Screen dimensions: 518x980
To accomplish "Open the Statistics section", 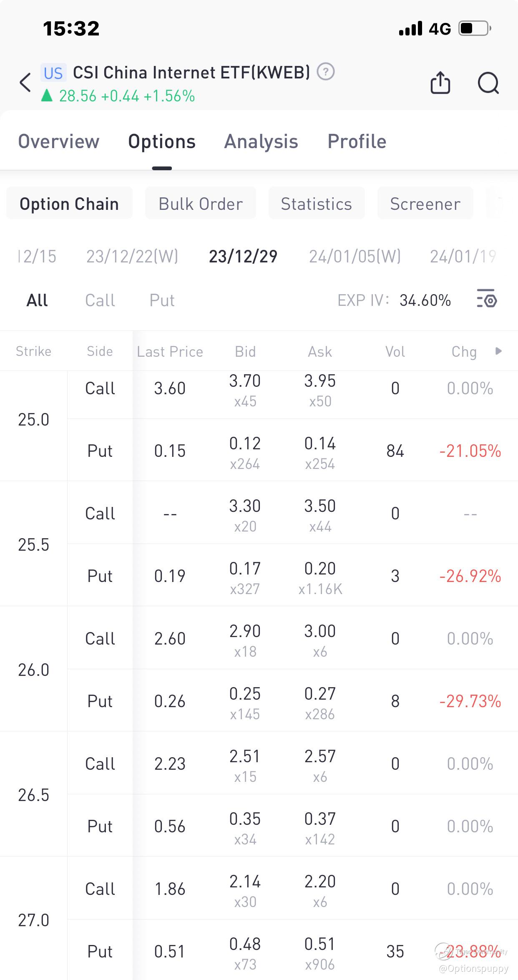I will (x=317, y=204).
